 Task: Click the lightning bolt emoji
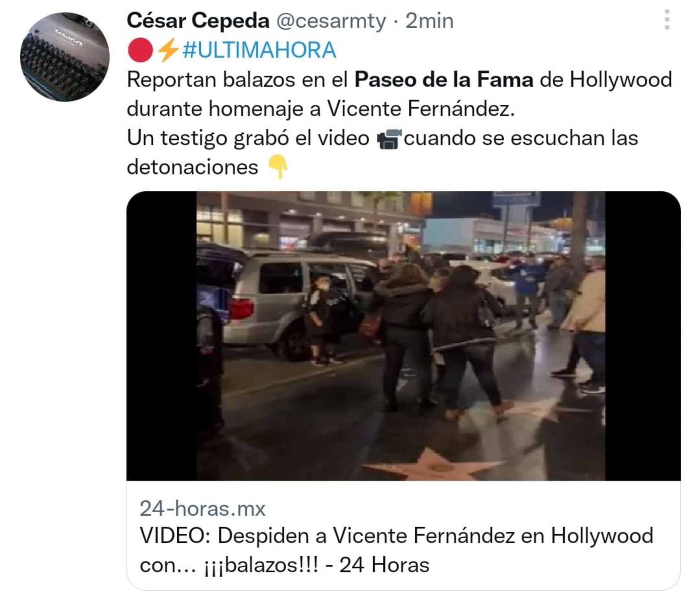(x=168, y=50)
